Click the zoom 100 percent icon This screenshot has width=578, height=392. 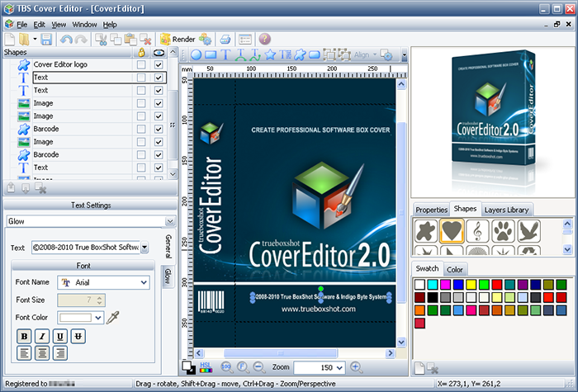(x=226, y=367)
